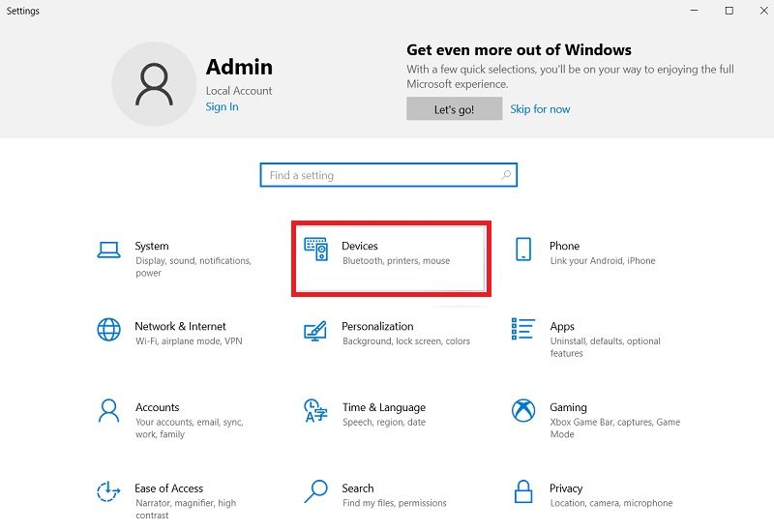Open the Ease of Access icon
The width and height of the screenshot is (774, 532).
(108, 491)
